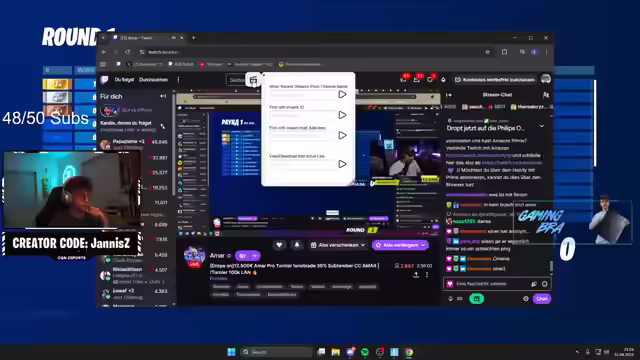This screenshot has width=640, height=360.
Task: Open Spotify from taskbar
Action: [x=365, y=352]
